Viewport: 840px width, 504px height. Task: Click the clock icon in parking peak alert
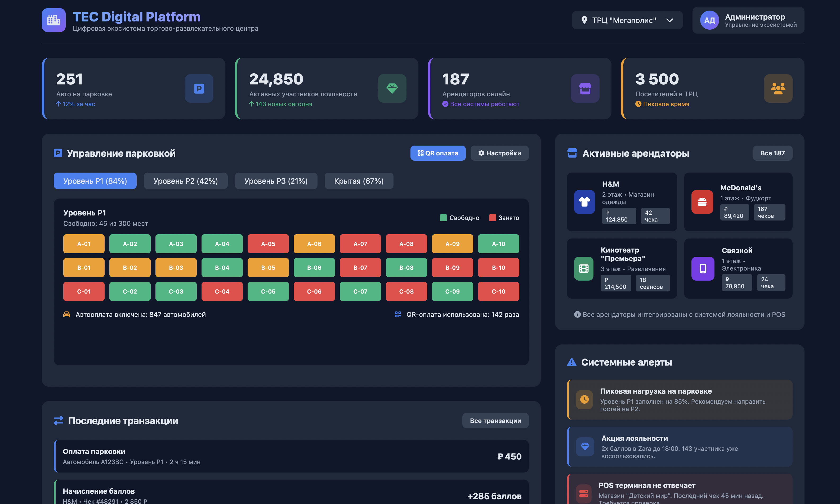(x=584, y=399)
